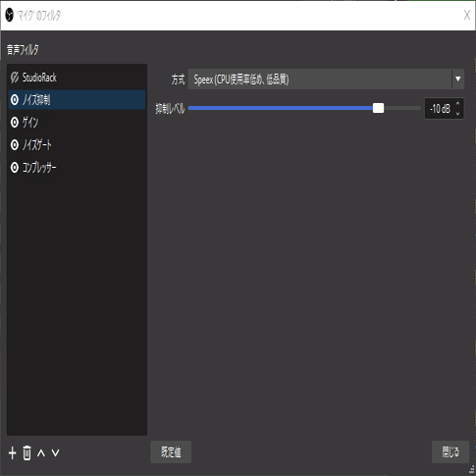Select the ノイズ抑制 filter row
This screenshot has height=476, width=476.
(77, 100)
